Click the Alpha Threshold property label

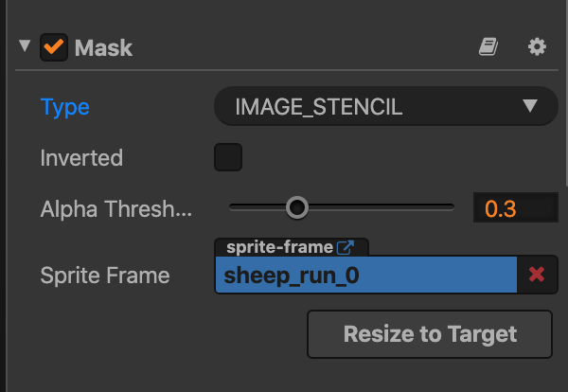(x=115, y=209)
